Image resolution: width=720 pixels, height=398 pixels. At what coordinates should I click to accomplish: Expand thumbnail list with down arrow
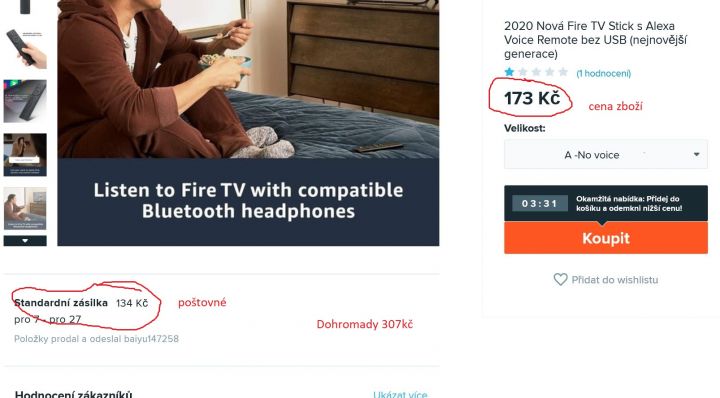pos(25,241)
